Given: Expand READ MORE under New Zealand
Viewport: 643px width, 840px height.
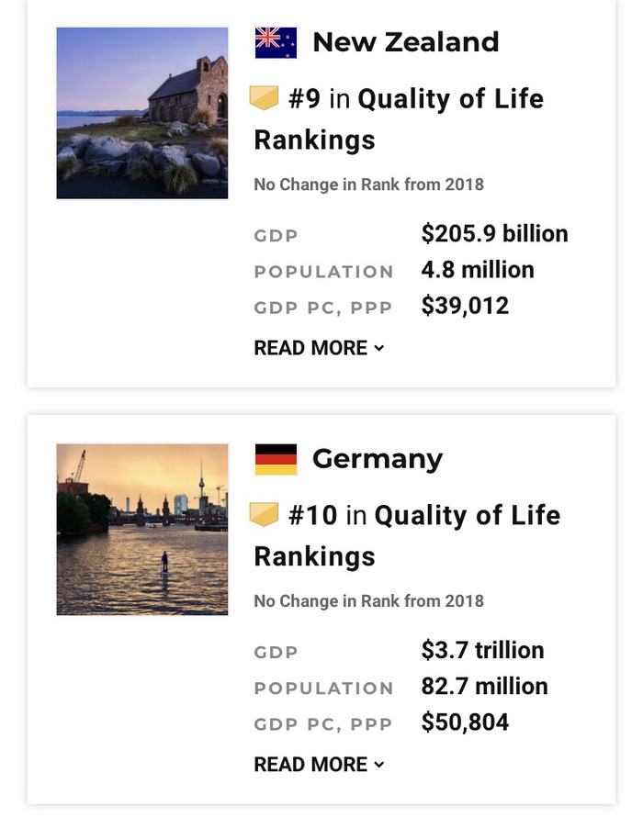Looking at the screenshot, I should pyautogui.click(x=320, y=348).
